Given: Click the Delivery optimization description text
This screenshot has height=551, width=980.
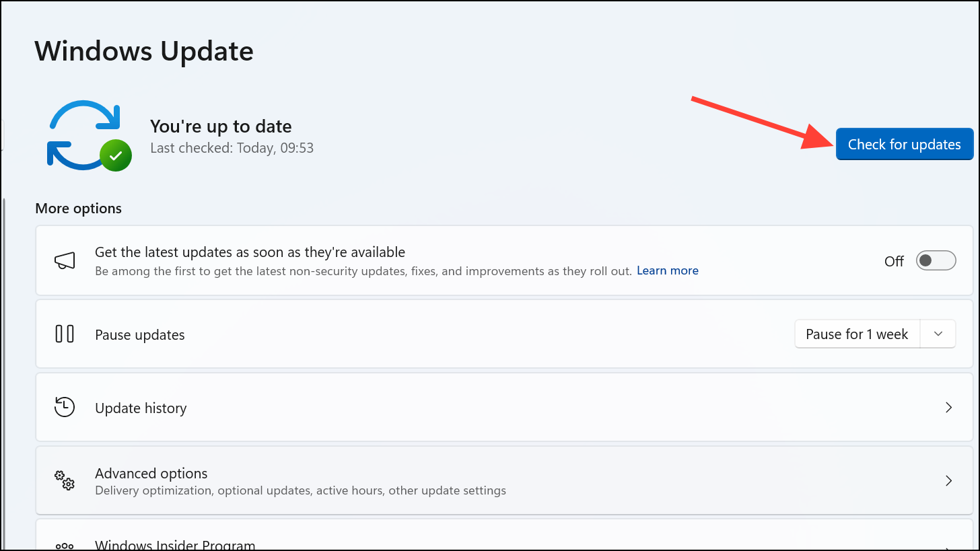Looking at the screenshot, I should (300, 490).
